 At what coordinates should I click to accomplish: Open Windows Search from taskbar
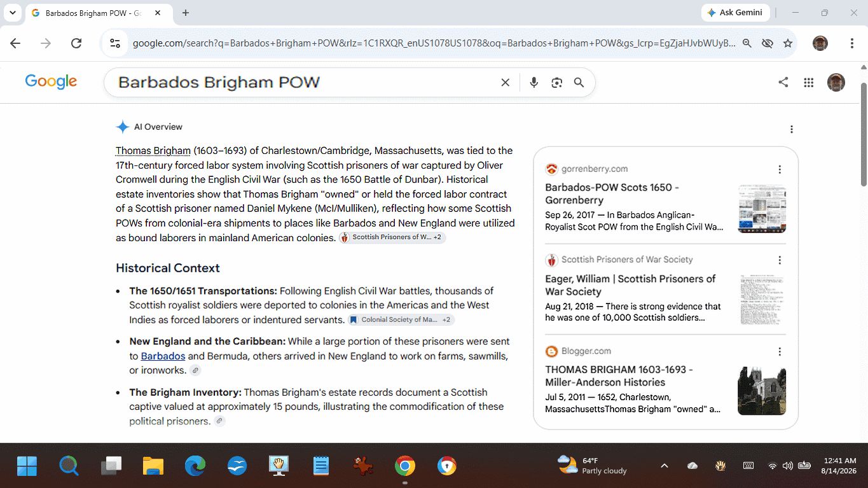point(69,466)
